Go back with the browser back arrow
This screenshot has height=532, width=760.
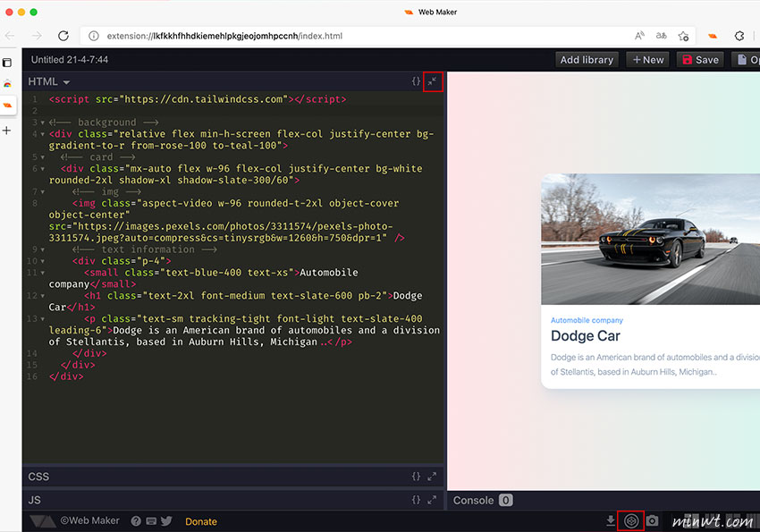[x=10, y=36]
